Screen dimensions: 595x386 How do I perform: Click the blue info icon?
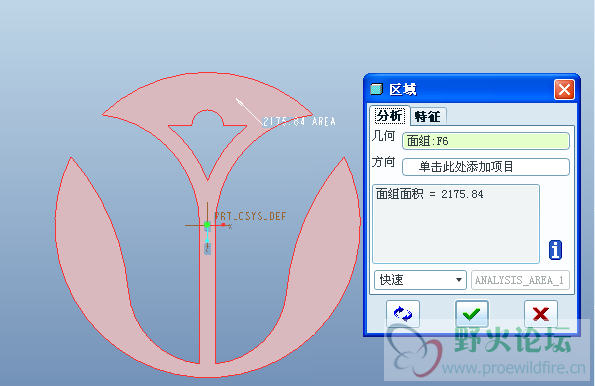(555, 250)
